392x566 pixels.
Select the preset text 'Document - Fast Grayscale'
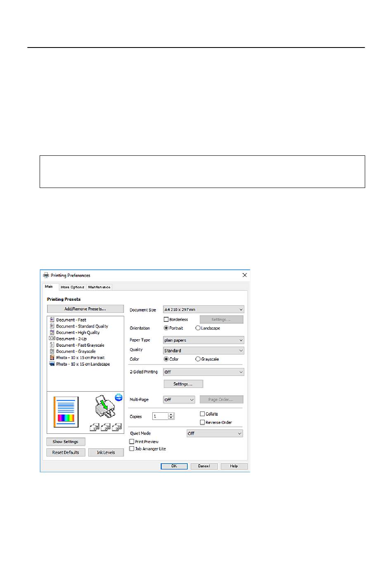pos(80,345)
